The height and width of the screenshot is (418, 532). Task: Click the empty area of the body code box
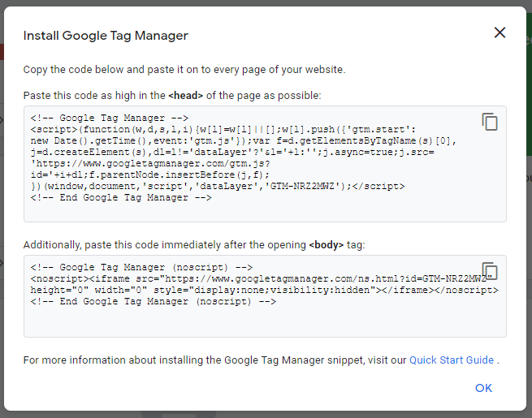tap(265, 322)
